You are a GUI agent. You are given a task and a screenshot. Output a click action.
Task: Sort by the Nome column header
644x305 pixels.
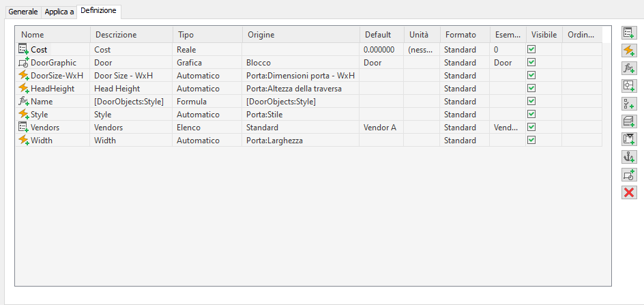[53, 35]
